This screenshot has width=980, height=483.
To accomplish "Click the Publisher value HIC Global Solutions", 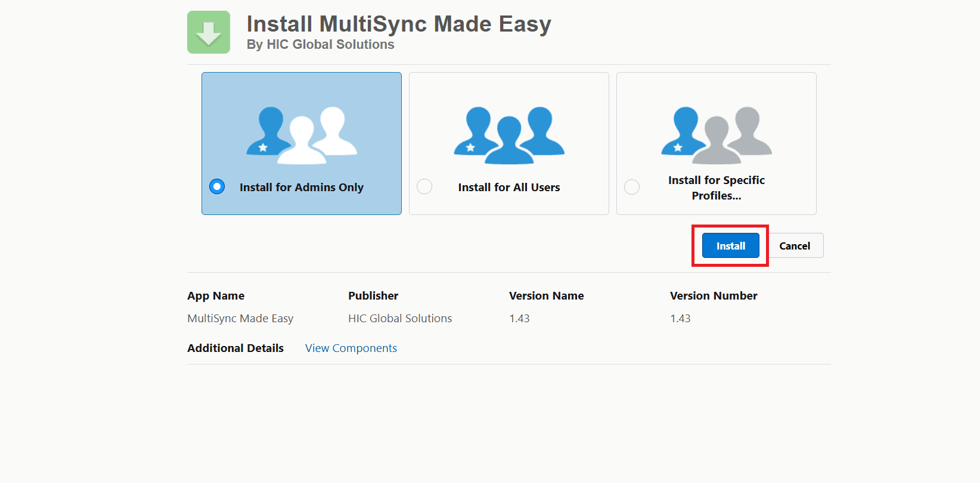I will [400, 319].
